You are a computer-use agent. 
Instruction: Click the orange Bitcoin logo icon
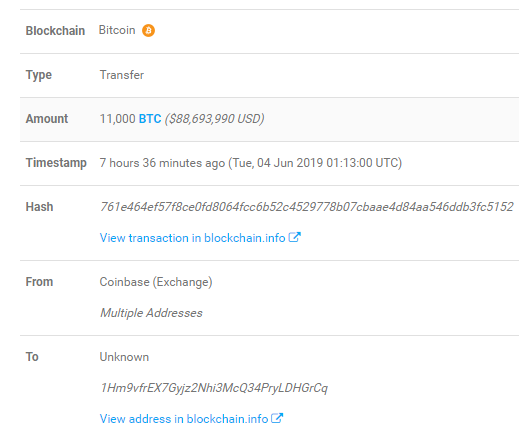point(148,31)
